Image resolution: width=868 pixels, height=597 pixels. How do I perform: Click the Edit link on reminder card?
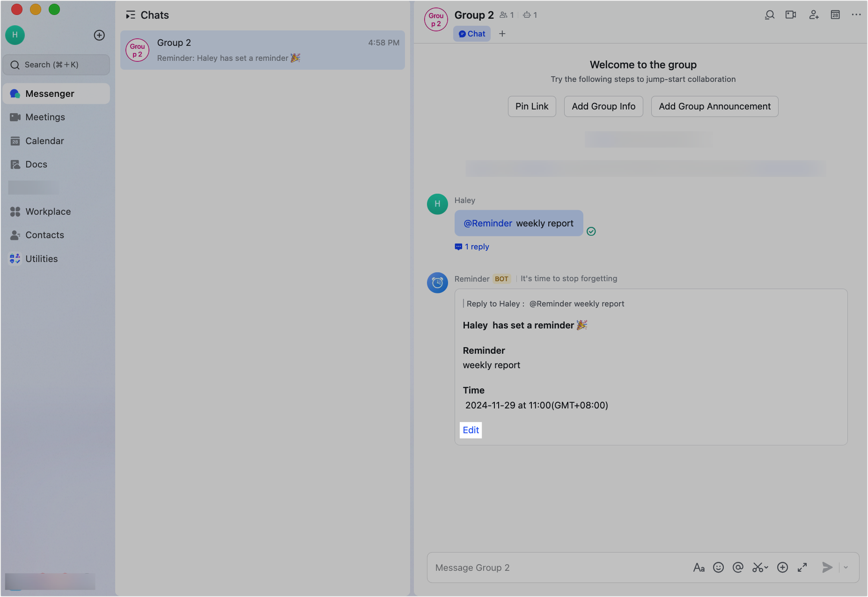click(x=471, y=430)
